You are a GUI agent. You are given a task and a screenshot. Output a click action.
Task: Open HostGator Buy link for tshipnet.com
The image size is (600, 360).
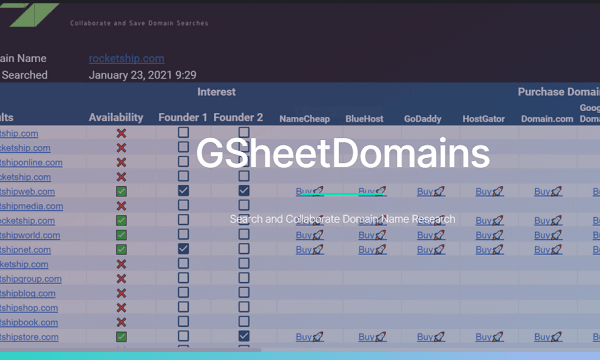(489, 250)
